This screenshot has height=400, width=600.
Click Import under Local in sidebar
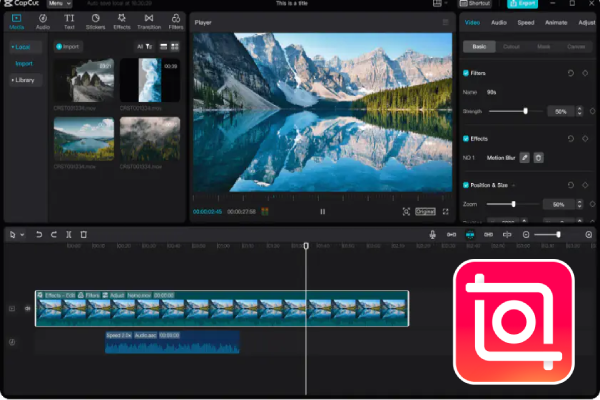tap(24, 64)
